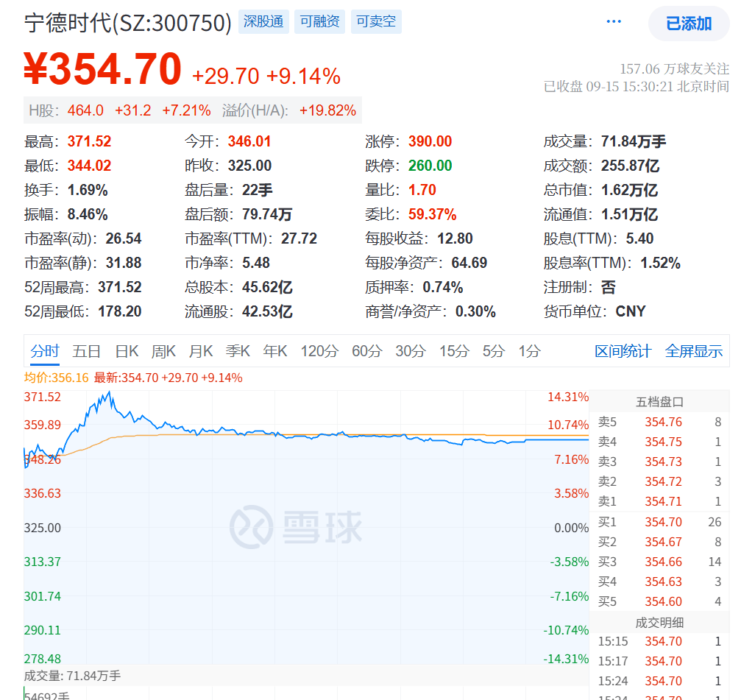Click the 成交额 value 255.87亿
Image resolution: width=755 pixels, height=700 pixels.
pos(631,166)
